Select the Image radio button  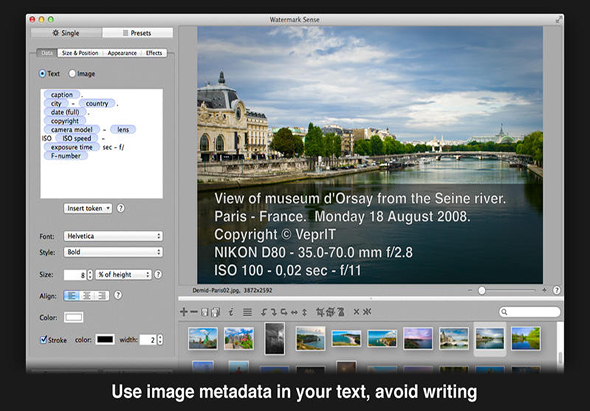coord(72,74)
